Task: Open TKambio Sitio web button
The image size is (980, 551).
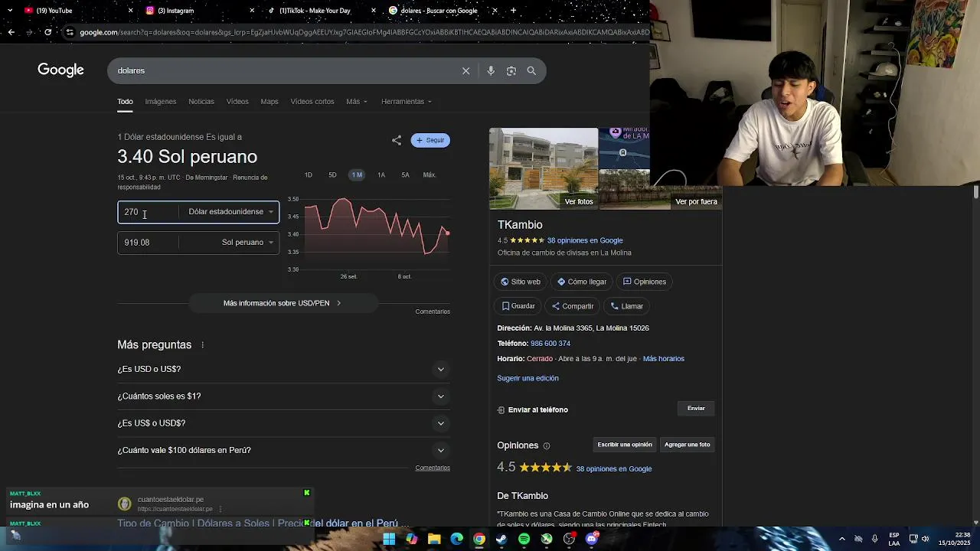Action: pyautogui.click(x=521, y=282)
